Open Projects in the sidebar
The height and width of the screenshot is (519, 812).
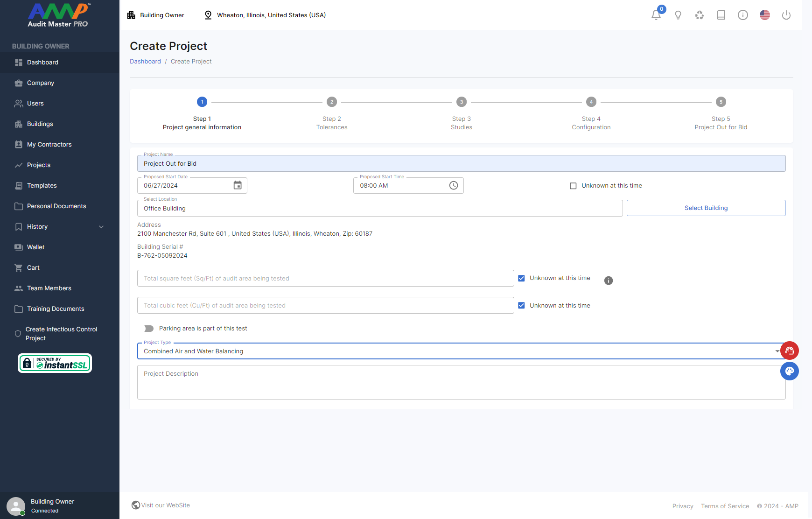pyautogui.click(x=39, y=165)
